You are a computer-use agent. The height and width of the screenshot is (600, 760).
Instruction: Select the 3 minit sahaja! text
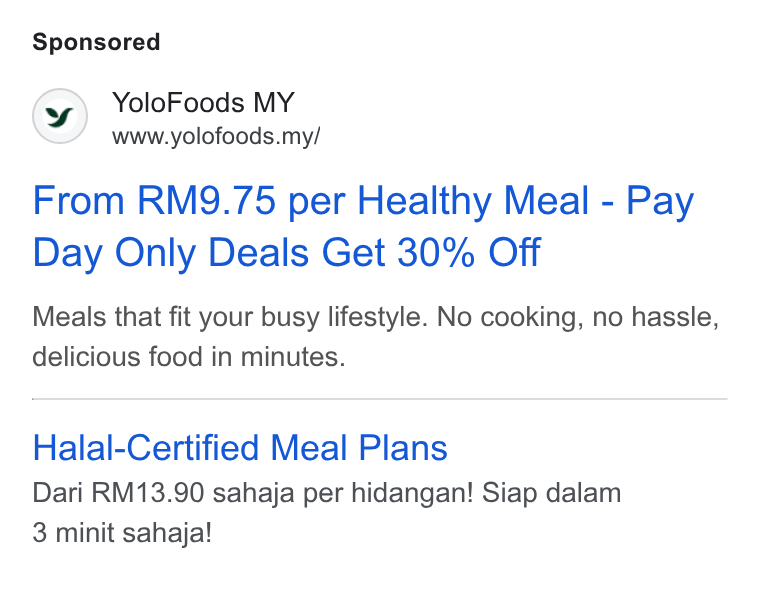click(x=122, y=533)
